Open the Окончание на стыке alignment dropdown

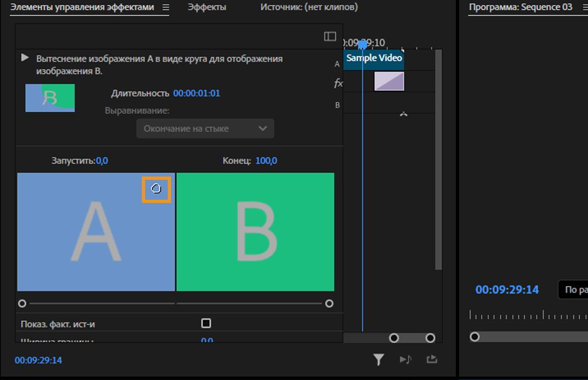(205, 128)
